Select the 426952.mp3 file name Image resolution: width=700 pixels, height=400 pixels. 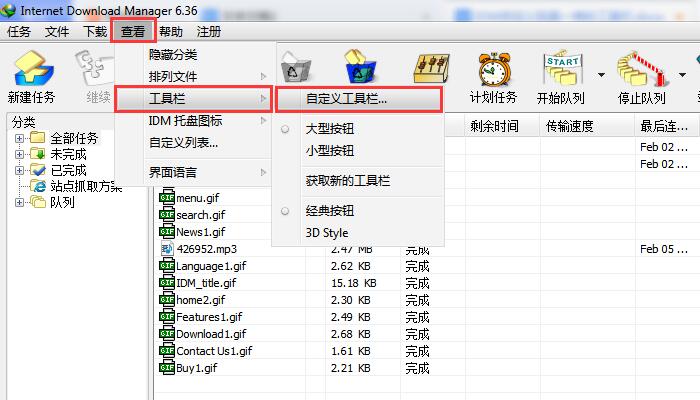coord(207,249)
